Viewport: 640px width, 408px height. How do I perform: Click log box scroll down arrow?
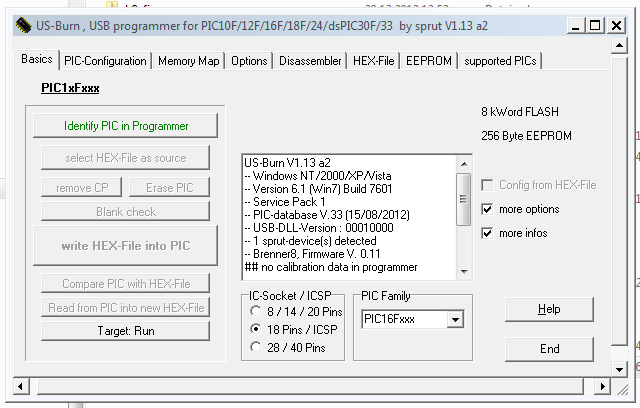click(464, 272)
